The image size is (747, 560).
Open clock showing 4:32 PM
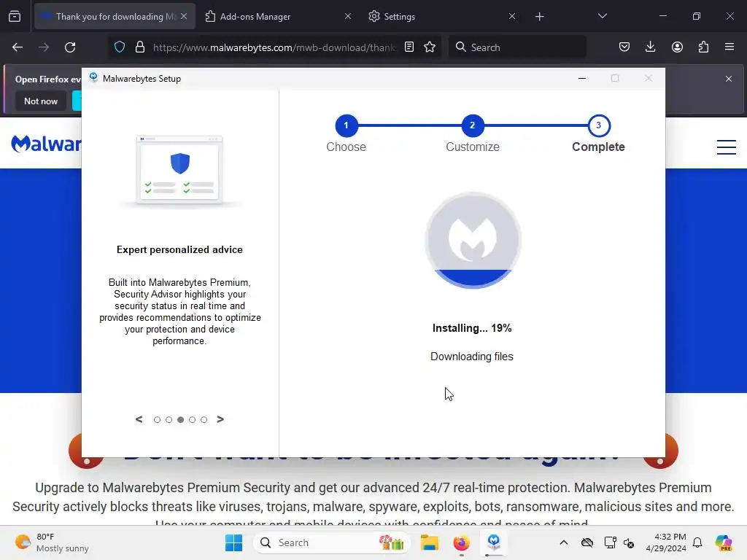pyautogui.click(x=666, y=542)
